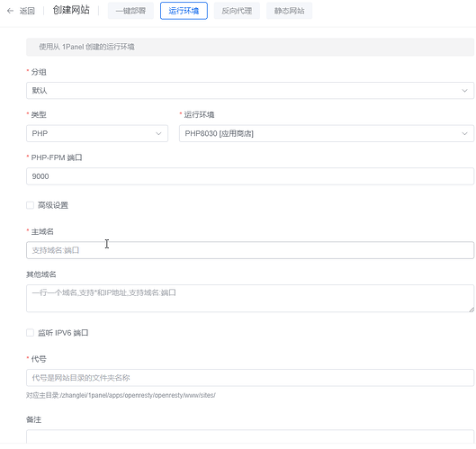Enable the 高级设置 checkbox
The image size is (476, 449).
coord(30,205)
